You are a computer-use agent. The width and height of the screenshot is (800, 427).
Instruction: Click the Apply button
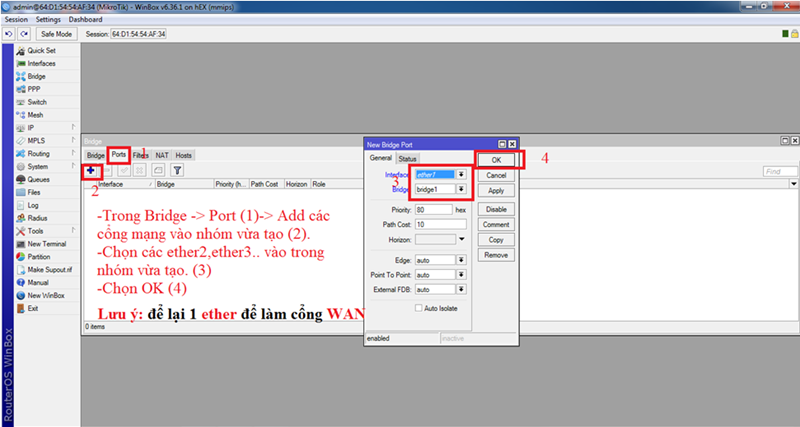point(494,190)
